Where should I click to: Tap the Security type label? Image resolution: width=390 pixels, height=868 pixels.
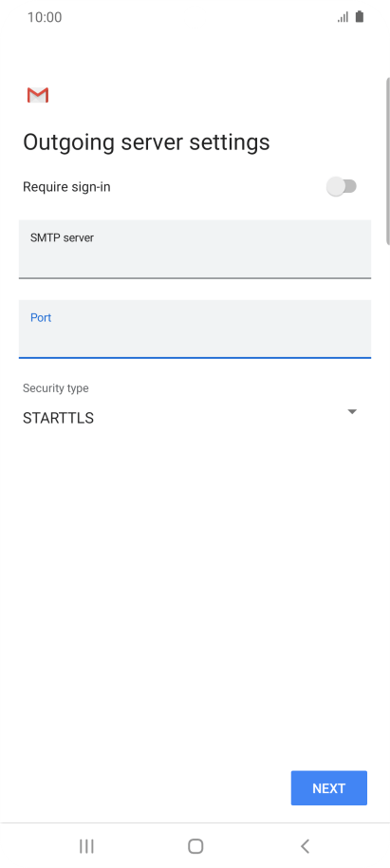click(x=55, y=388)
